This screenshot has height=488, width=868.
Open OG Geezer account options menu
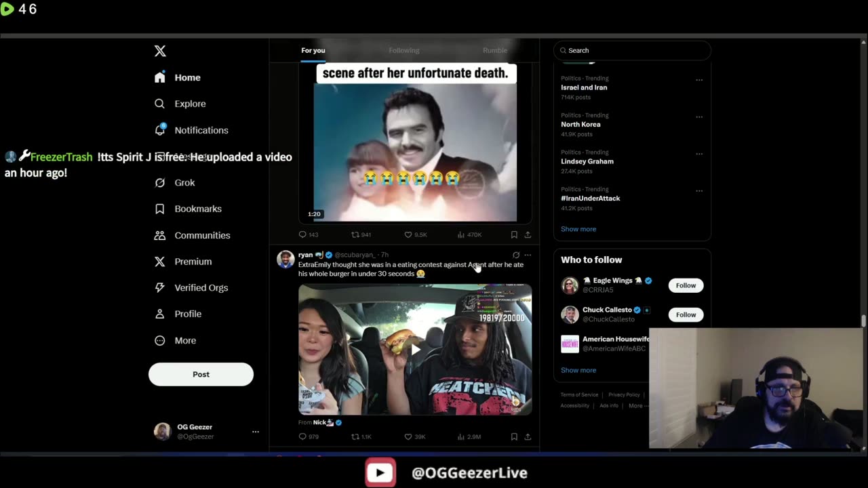tap(256, 432)
